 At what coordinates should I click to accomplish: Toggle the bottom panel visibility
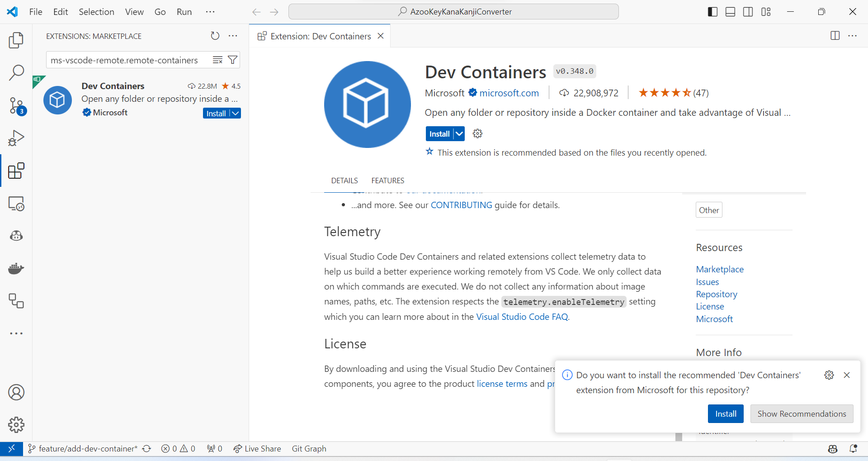click(x=730, y=11)
